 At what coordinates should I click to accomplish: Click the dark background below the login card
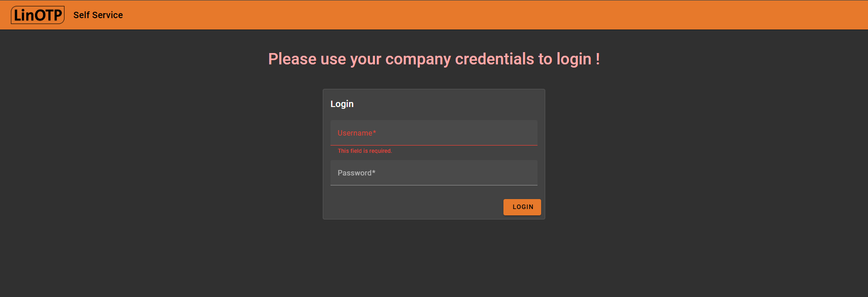434,258
